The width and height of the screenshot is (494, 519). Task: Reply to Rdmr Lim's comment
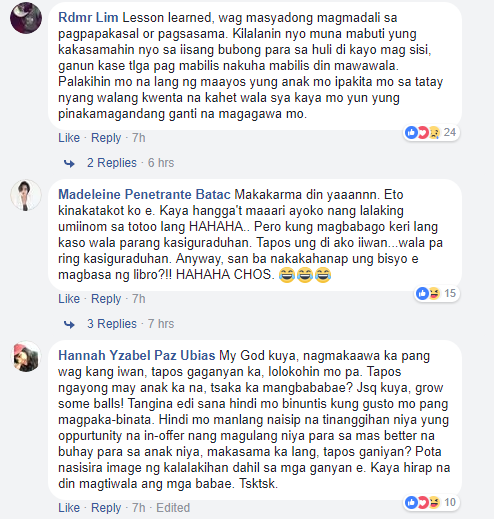(x=106, y=138)
